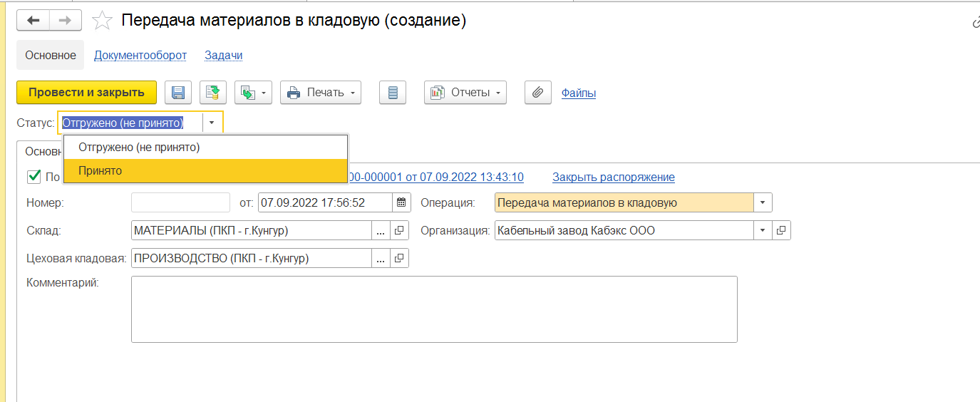Screen dimensions: 980x402
Task: Click the back navigation arrow
Action: tap(33, 21)
